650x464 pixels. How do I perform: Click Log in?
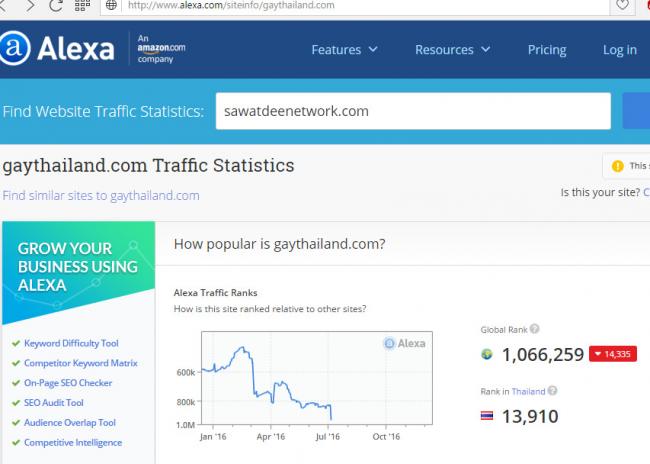(x=620, y=50)
